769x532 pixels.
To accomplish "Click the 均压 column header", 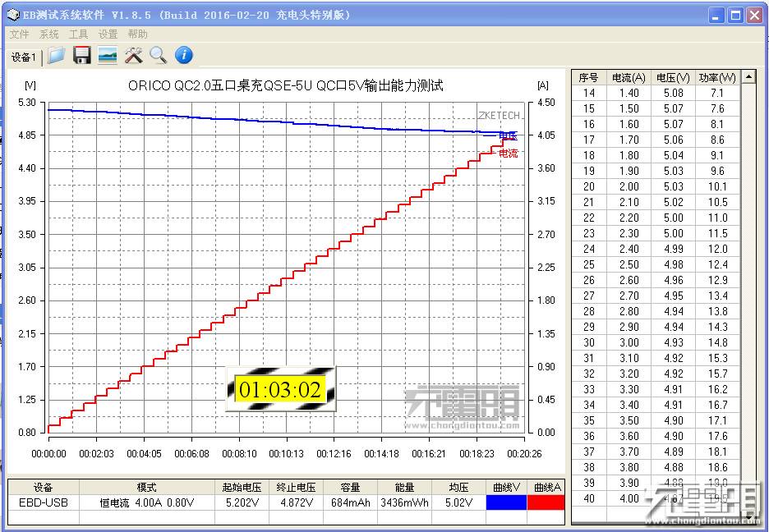I will coord(458,488).
